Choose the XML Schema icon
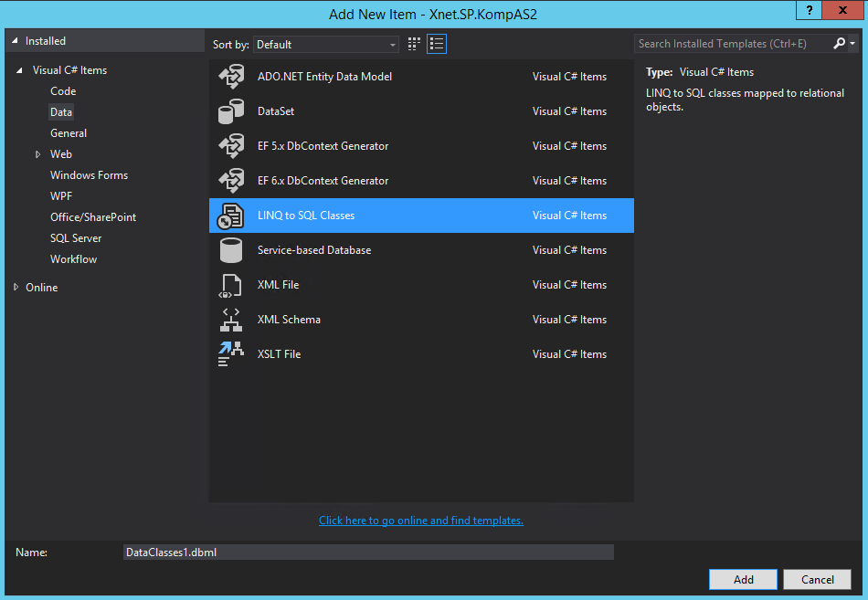 (230, 320)
